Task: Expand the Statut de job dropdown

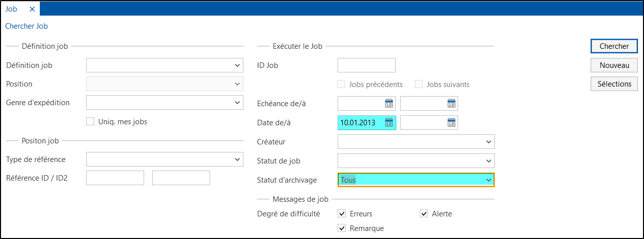Action: click(x=416, y=161)
